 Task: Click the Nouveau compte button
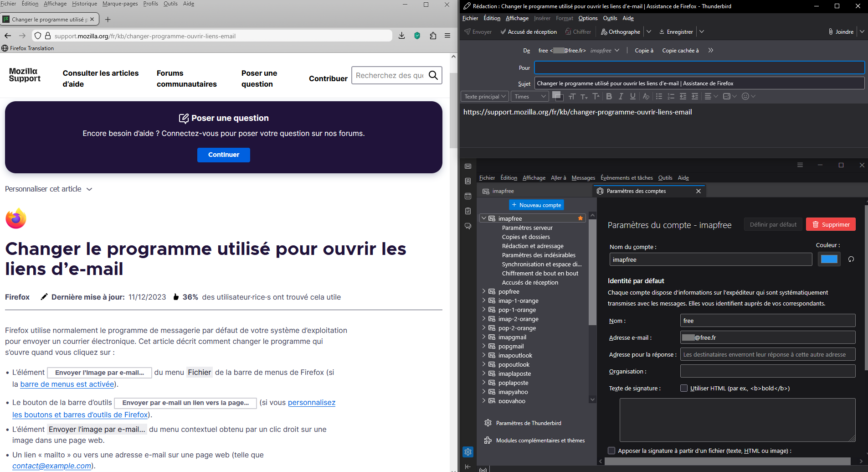(536, 205)
